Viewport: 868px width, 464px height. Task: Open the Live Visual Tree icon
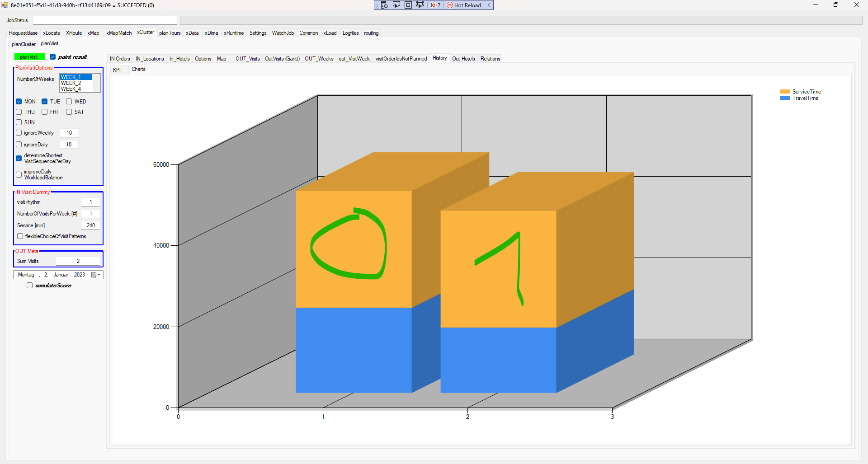click(x=384, y=5)
